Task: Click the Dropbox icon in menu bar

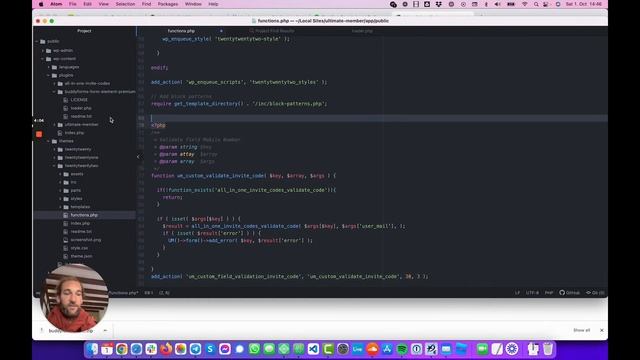Action: coord(439,4)
